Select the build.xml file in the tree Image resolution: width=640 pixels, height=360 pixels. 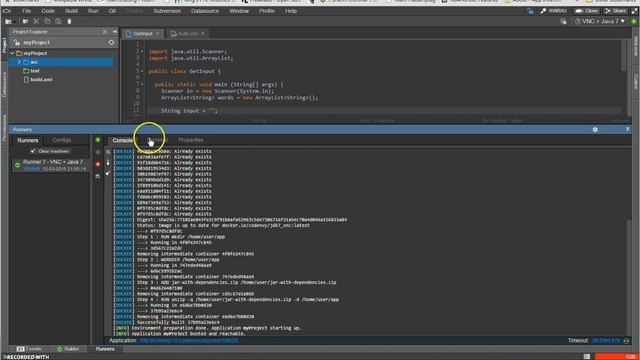(x=41, y=80)
